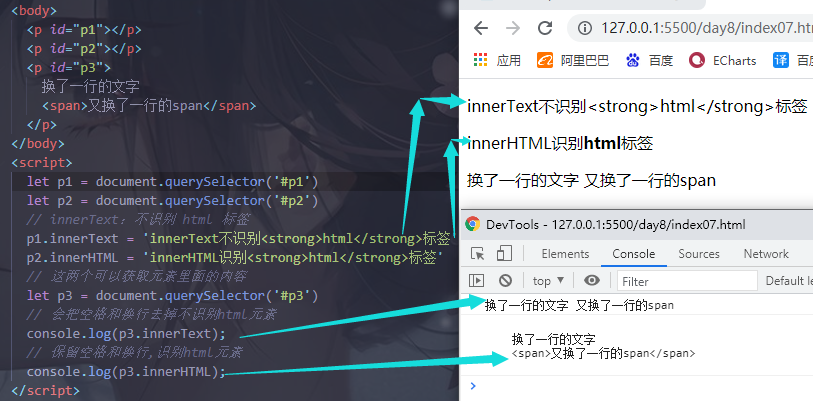Image resolution: width=813 pixels, height=401 pixels.
Task: View site information icon in address bar
Action: click(x=585, y=28)
